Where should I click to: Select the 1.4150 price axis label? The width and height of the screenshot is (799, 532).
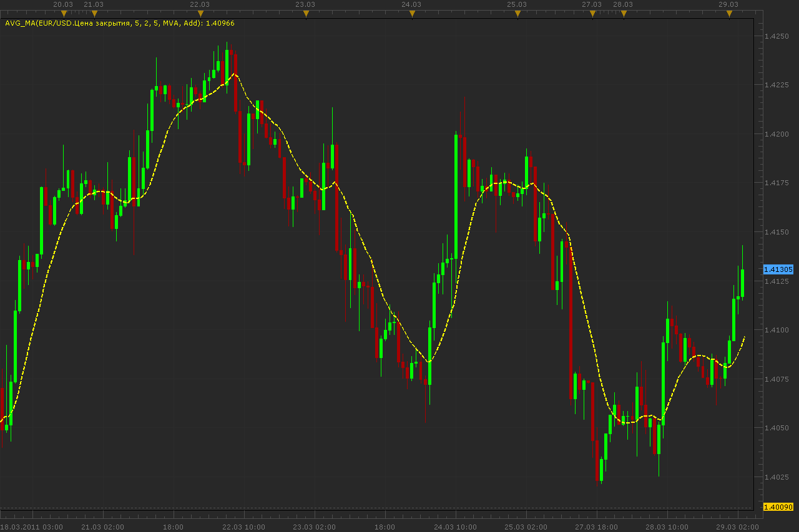coord(777,232)
